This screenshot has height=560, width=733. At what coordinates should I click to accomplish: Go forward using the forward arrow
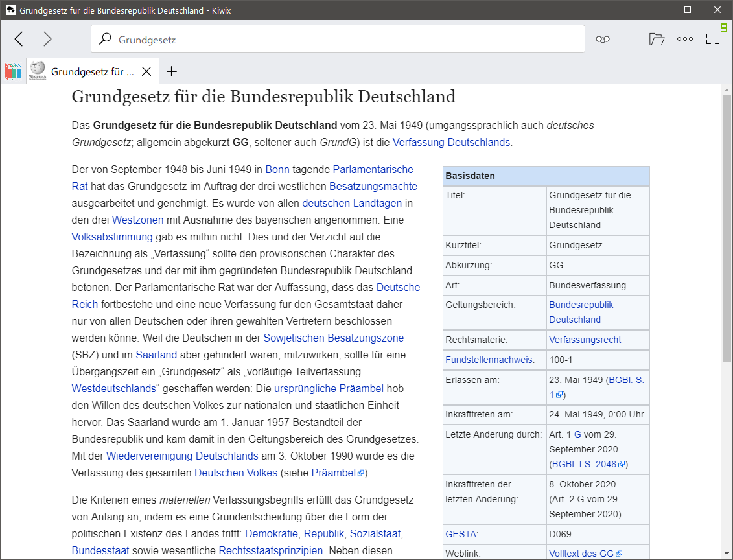point(47,39)
